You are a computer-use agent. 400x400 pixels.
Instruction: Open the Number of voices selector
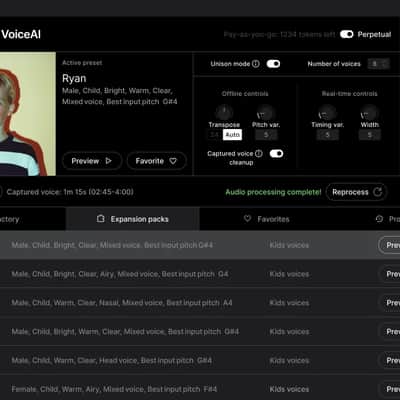378,64
